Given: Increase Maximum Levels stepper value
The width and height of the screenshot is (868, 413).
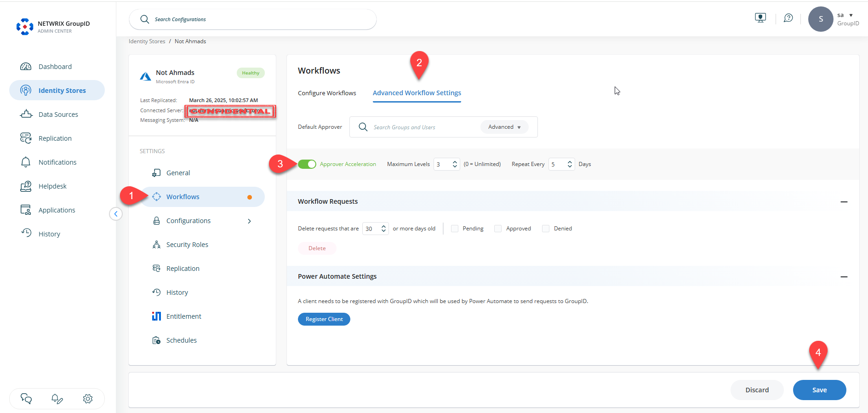Looking at the screenshot, I should (455, 162).
